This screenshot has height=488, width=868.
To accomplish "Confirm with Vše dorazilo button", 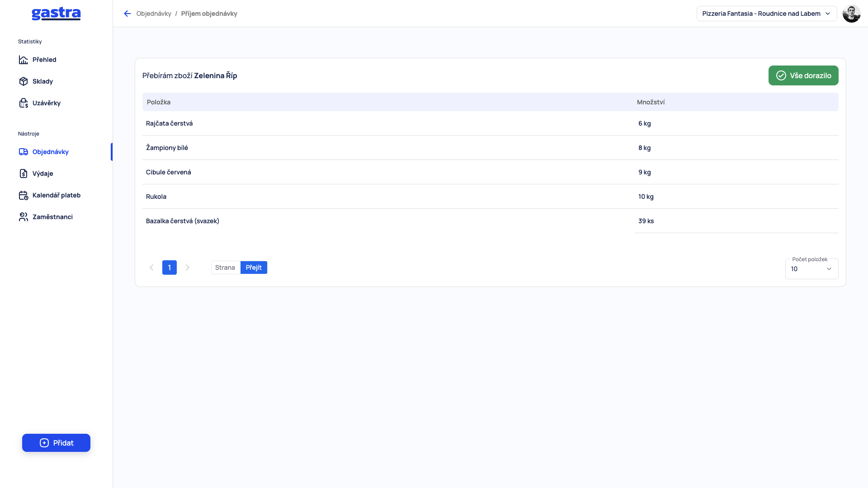I will 803,75.
